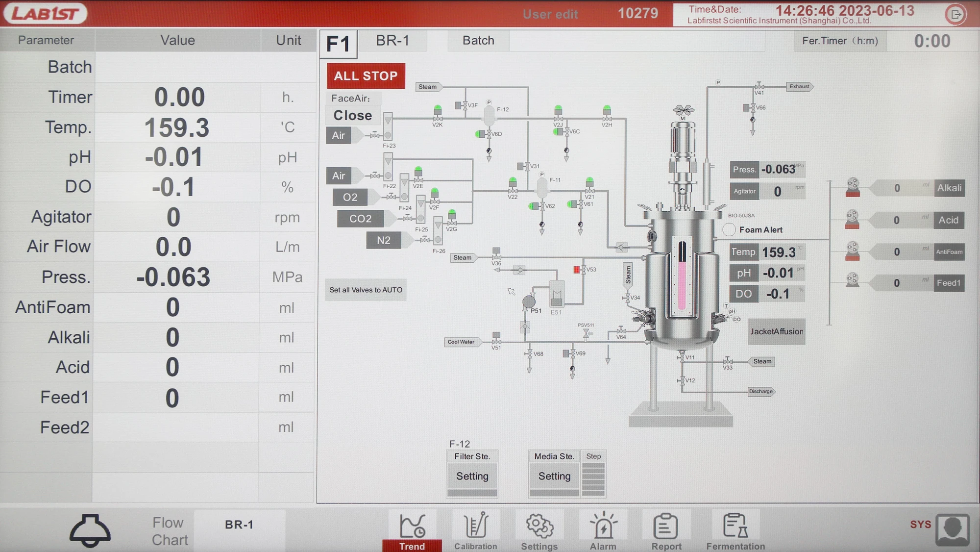Click the logout icon at top right
The width and height of the screenshot is (980, 552).
click(x=955, y=15)
